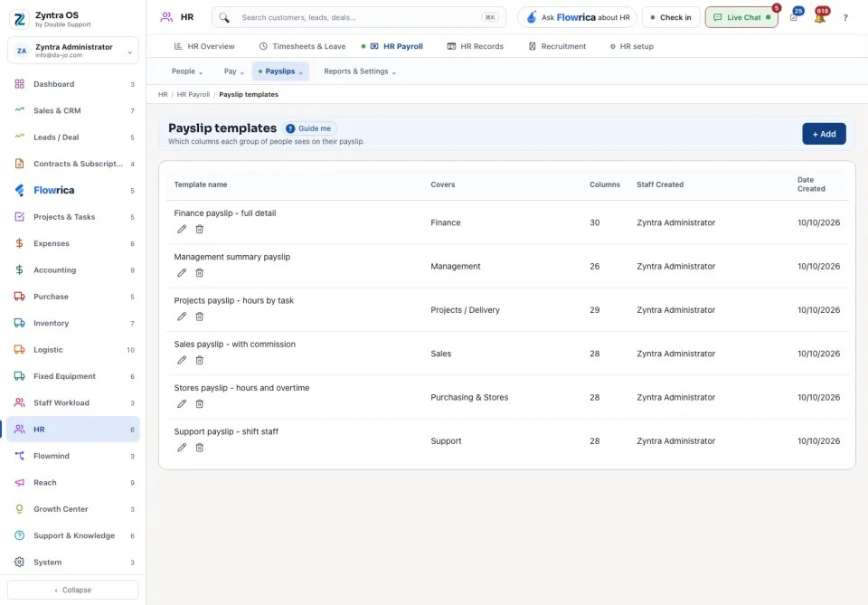Open Live Chat

pos(741,18)
